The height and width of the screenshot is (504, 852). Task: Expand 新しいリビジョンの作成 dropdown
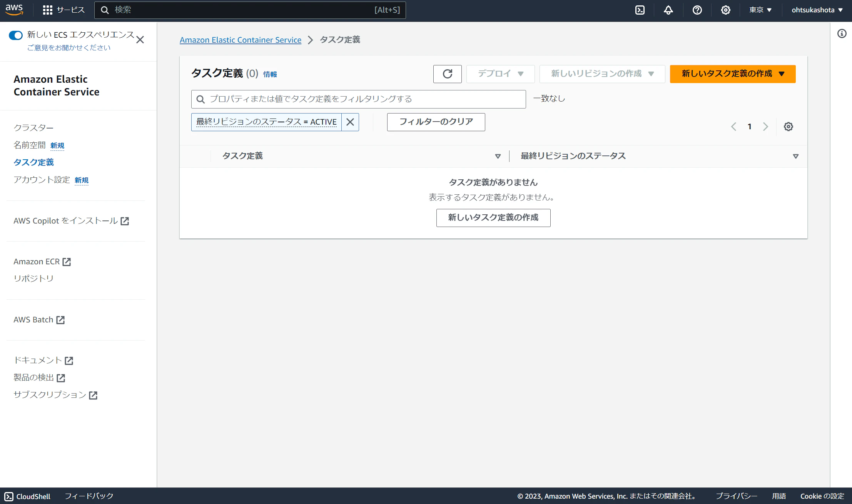pos(602,74)
